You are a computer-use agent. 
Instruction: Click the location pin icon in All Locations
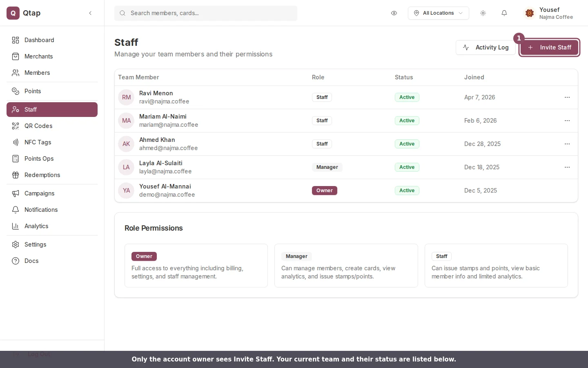tap(416, 13)
